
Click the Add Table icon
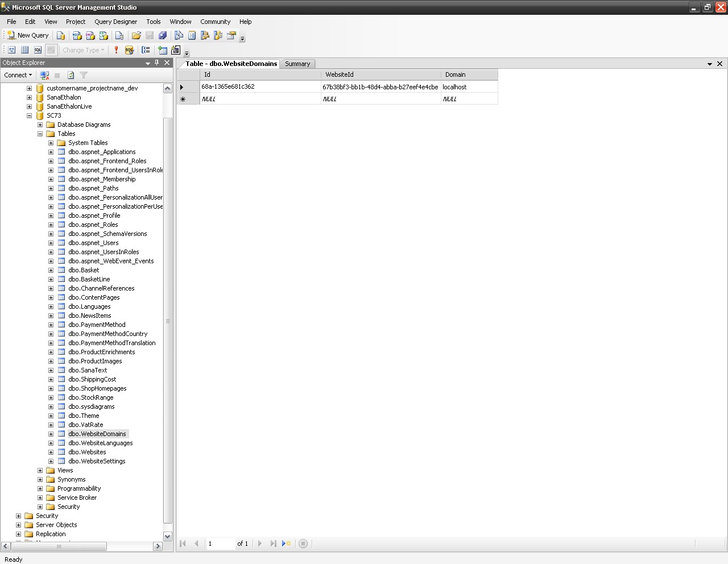pos(163,50)
